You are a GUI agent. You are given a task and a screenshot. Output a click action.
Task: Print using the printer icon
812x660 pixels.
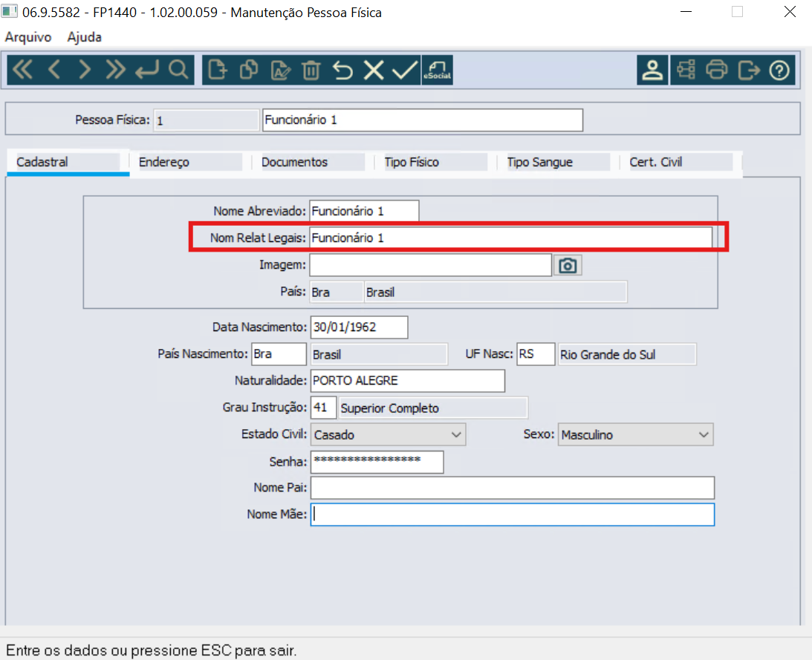717,69
